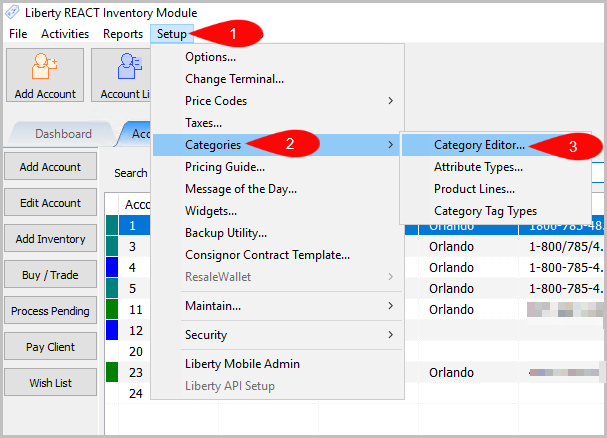The height and width of the screenshot is (438, 607).
Task: Click the Liberty app icon in title bar
Action: pos(12,12)
